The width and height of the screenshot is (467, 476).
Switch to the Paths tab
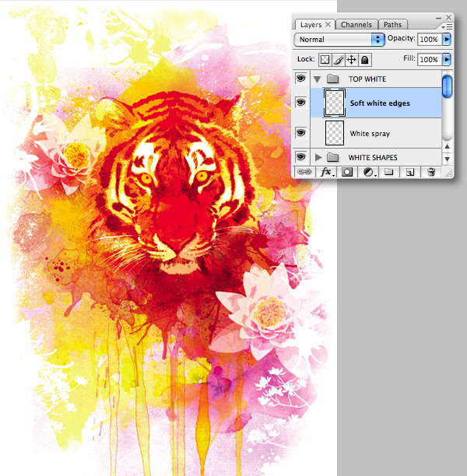click(x=392, y=25)
